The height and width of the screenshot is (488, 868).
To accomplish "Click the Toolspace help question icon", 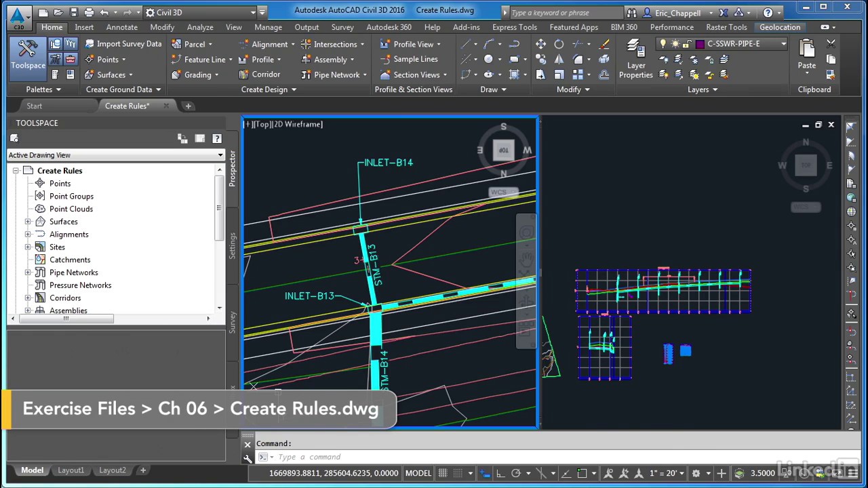I will [x=217, y=138].
